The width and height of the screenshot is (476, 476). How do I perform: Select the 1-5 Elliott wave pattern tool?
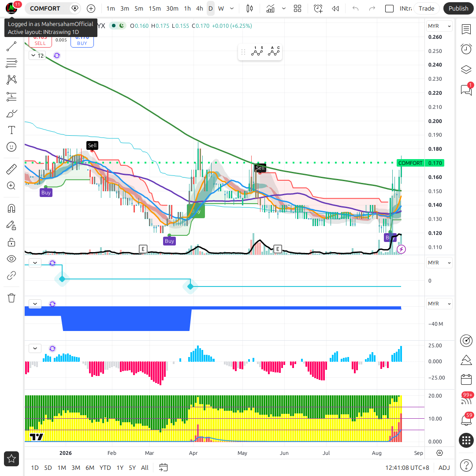coord(257,52)
